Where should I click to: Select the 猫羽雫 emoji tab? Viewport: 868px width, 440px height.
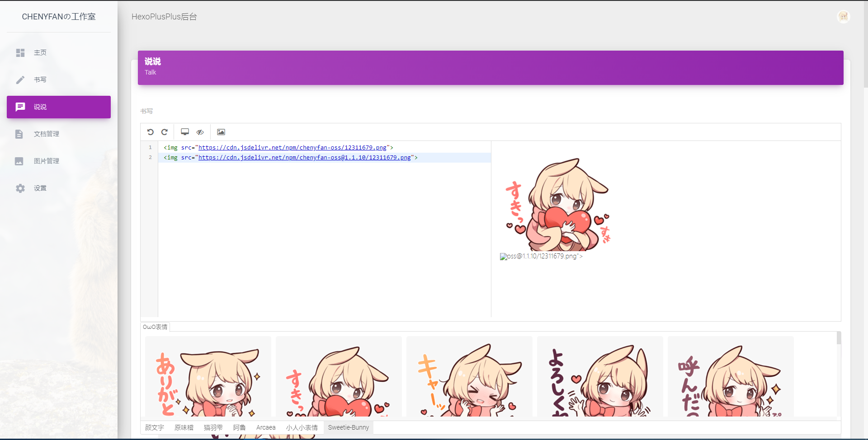pos(213,427)
